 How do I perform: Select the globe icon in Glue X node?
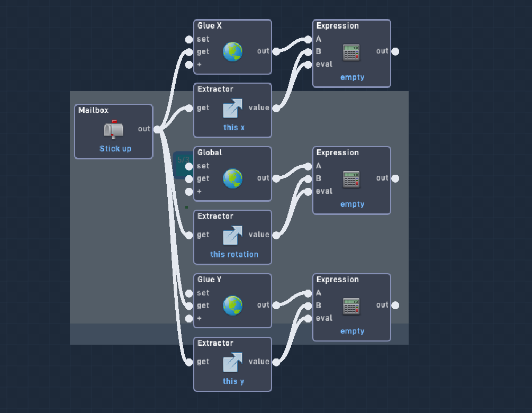[x=233, y=52]
